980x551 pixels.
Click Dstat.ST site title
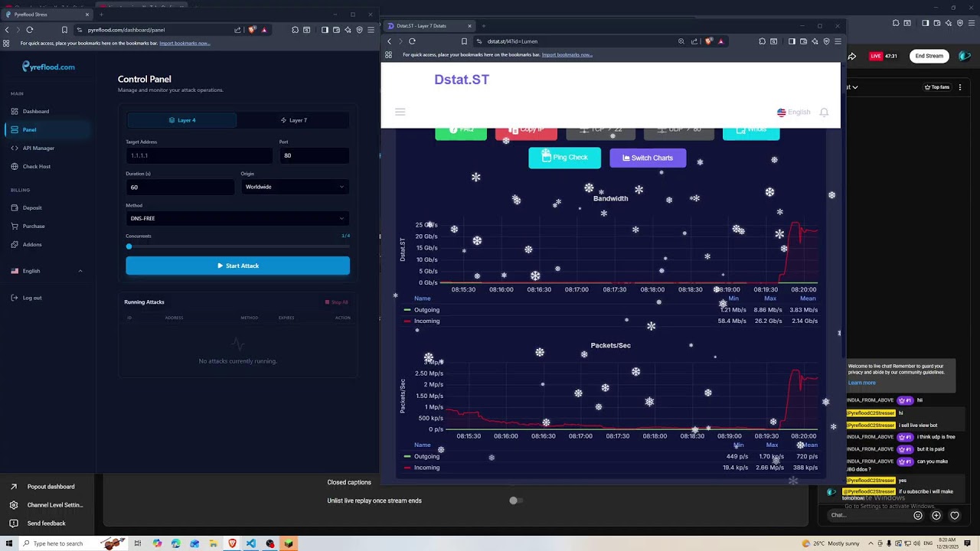pos(462,80)
